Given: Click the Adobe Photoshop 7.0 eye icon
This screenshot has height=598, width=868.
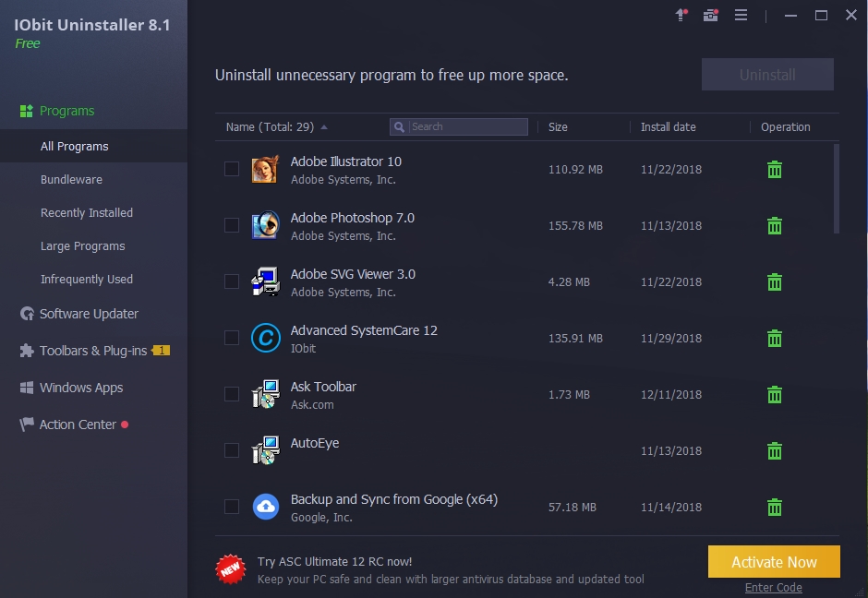Looking at the screenshot, I should click(265, 226).
